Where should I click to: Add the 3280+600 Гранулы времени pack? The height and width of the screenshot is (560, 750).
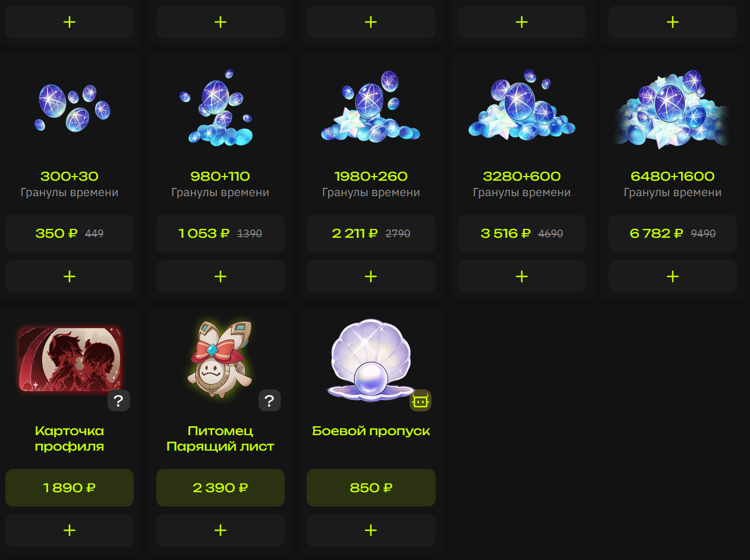pos(522,276)
